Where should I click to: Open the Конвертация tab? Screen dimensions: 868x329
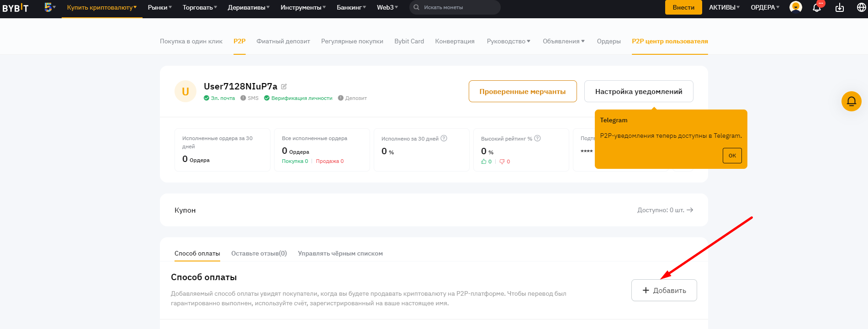point(455,41)
